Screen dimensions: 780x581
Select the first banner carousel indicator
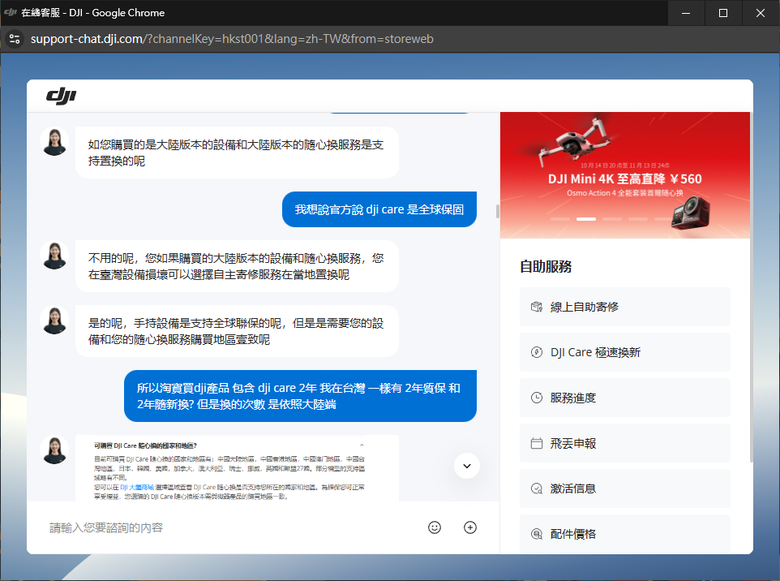coord(560,219)
